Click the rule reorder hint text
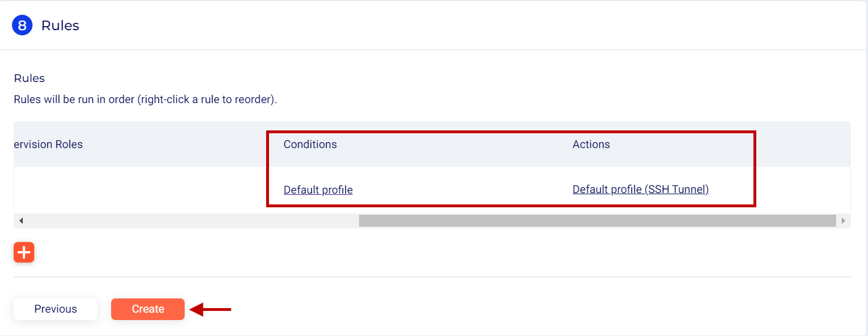 145,100
